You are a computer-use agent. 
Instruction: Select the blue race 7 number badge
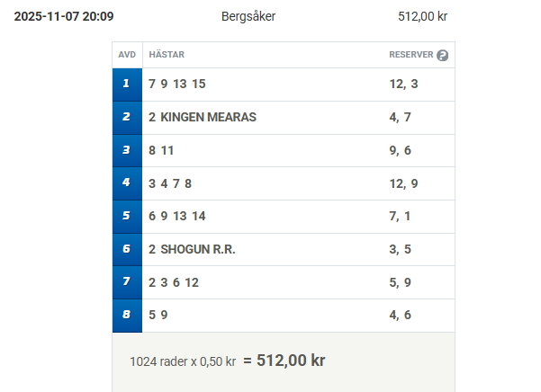coord(127,282)
